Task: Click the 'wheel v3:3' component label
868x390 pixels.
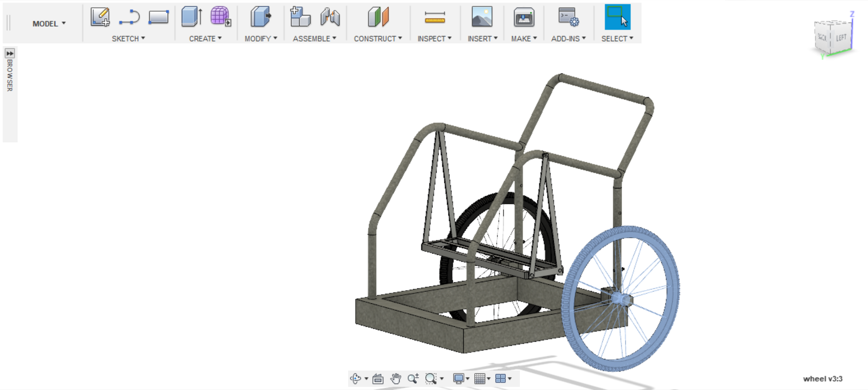Action: 823,379
